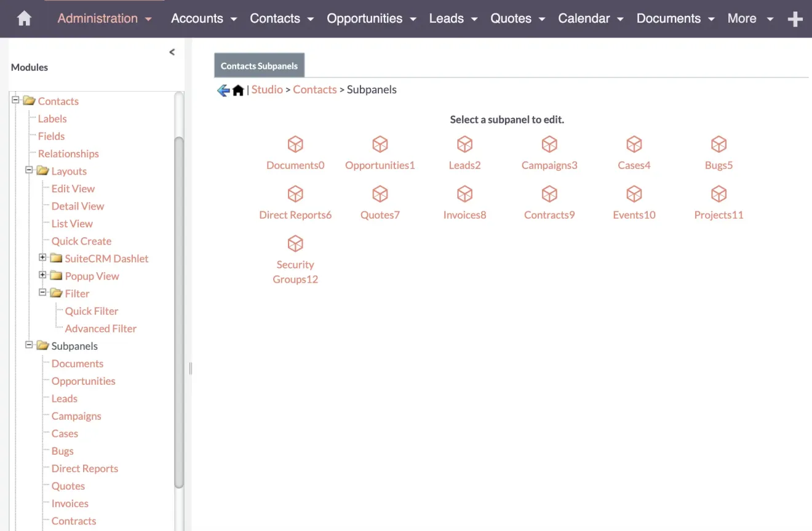Click the plus icon in the navigation bar
Viewport: 812px width, 531px height.
click(795, 18)
